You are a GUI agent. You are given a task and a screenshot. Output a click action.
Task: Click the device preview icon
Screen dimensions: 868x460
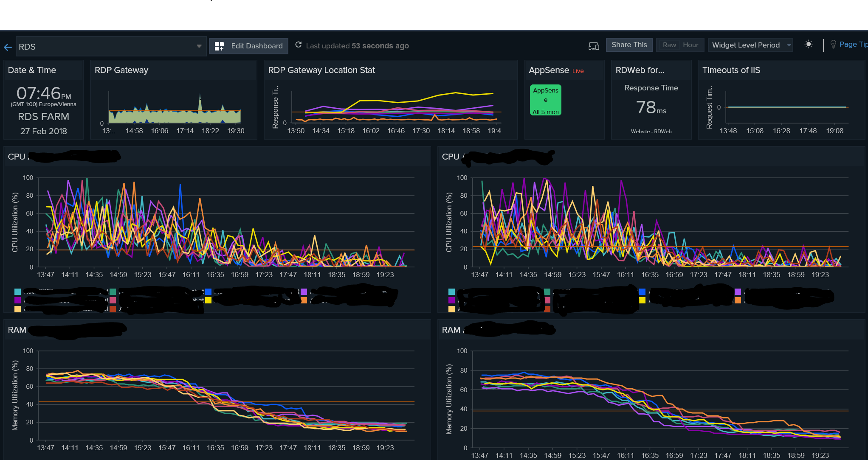click(x=594, y=46)
